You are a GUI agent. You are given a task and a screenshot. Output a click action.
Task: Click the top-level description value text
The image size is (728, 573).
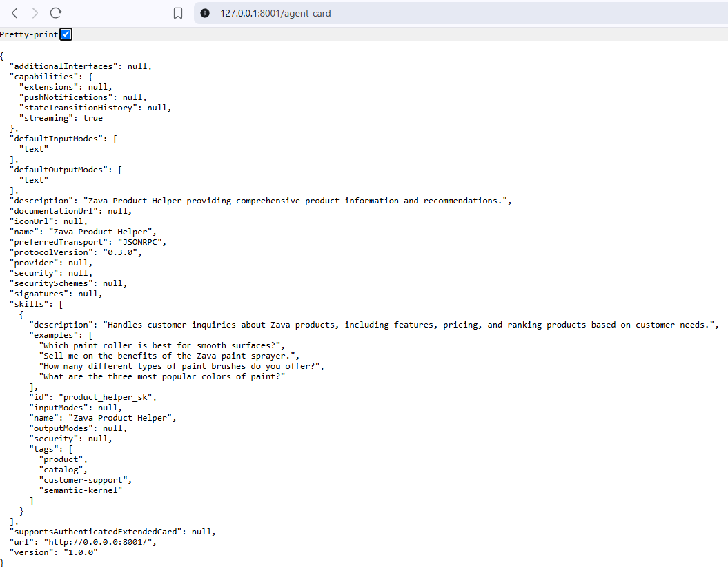click(x=295, y=201)
